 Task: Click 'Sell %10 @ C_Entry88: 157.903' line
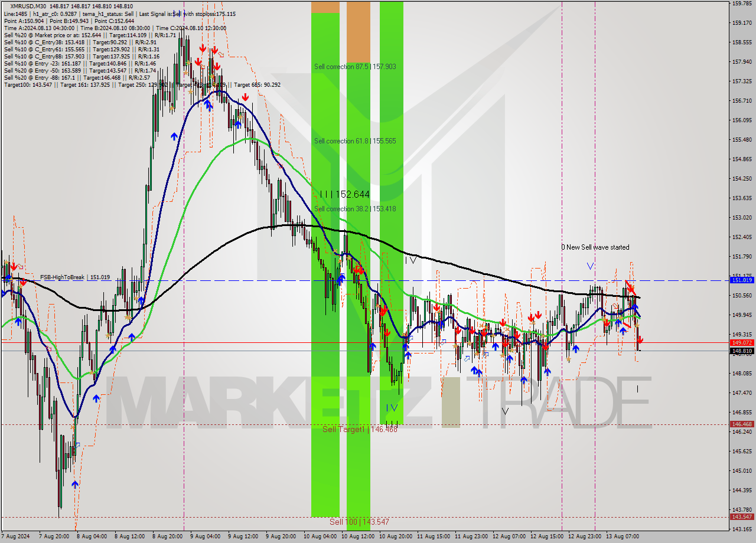(x=82, y=56)
